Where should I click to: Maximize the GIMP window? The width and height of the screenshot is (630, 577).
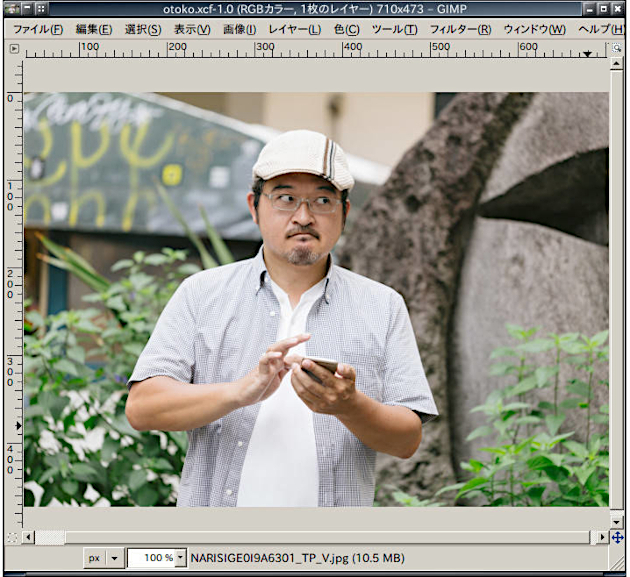(x=603, y=9)
